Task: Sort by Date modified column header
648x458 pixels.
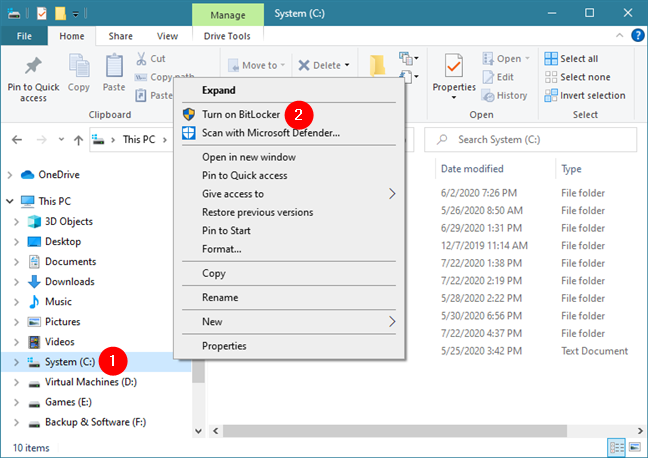Action: 472,169
